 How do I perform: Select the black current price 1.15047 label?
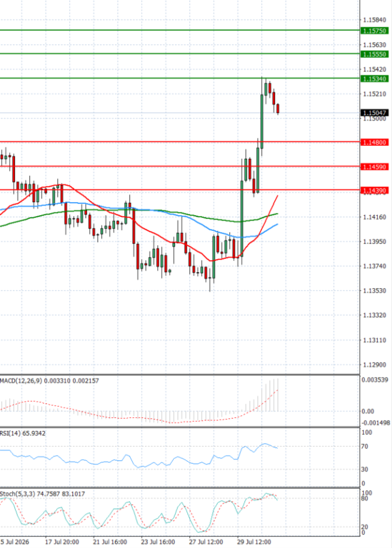coord(374,112)
